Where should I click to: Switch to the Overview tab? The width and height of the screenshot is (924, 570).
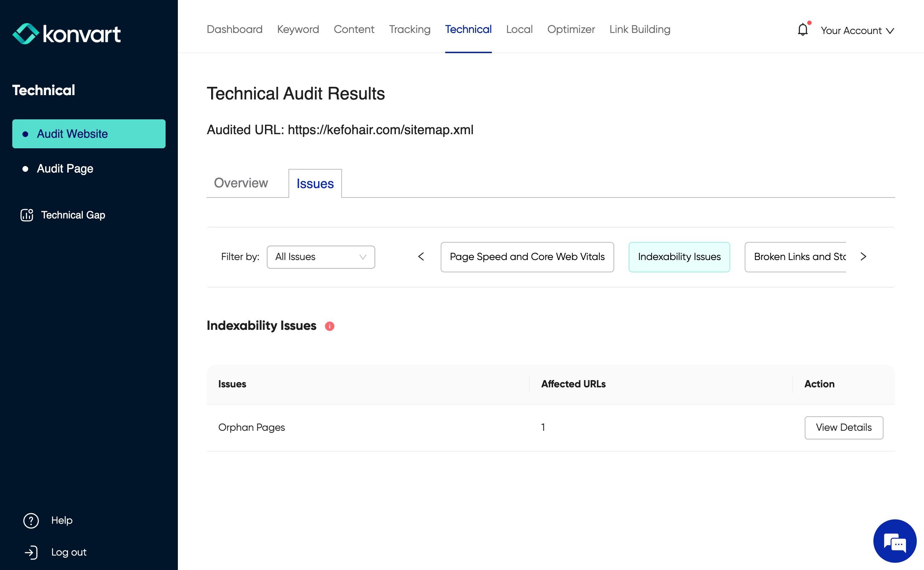coord(241,183)
